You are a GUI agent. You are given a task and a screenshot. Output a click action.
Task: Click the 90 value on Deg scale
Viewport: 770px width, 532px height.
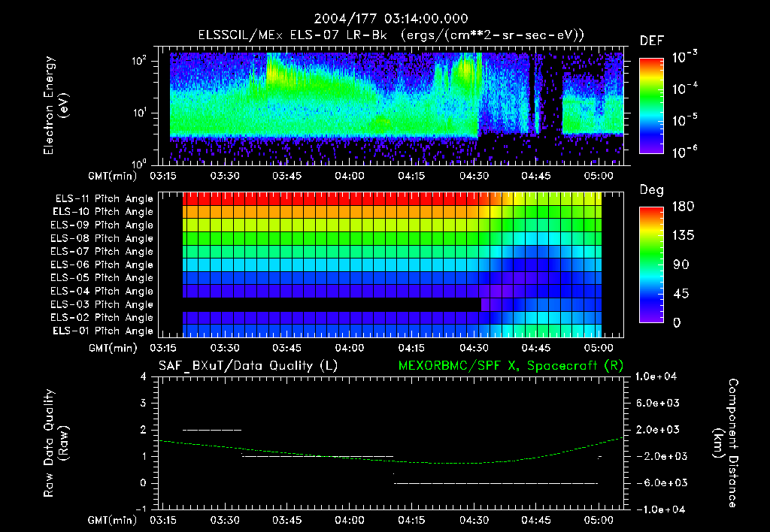coord(681,264)
